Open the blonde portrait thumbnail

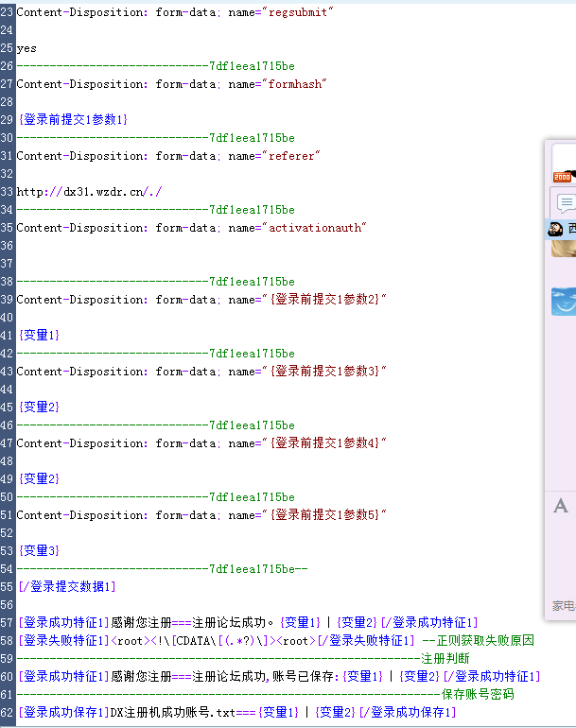tap(564, 248)
